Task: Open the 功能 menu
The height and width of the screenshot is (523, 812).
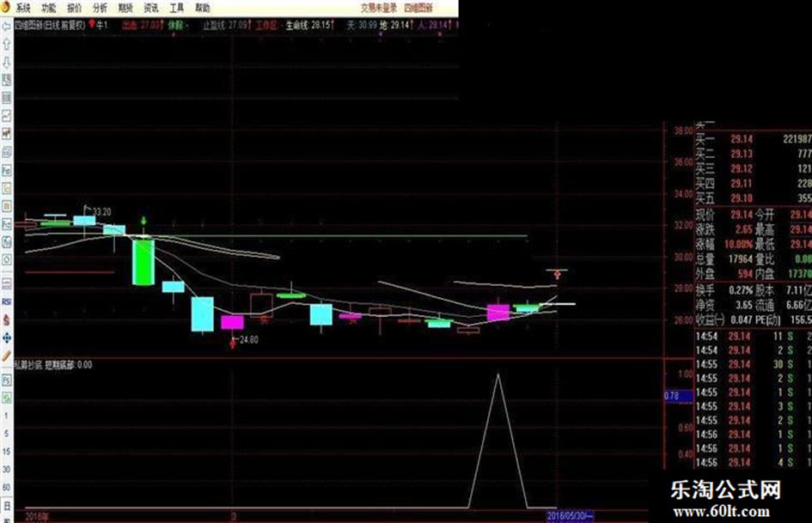Action: click(x=49, y=8)
